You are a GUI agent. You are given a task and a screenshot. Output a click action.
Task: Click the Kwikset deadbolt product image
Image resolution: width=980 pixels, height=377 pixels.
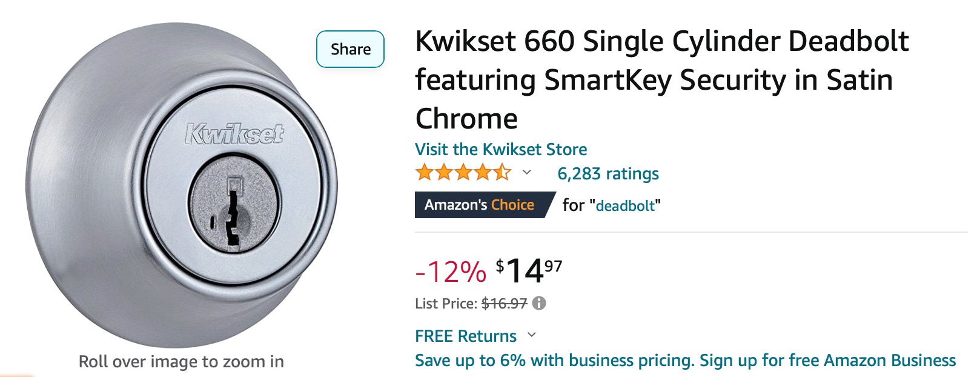point(182,185)
